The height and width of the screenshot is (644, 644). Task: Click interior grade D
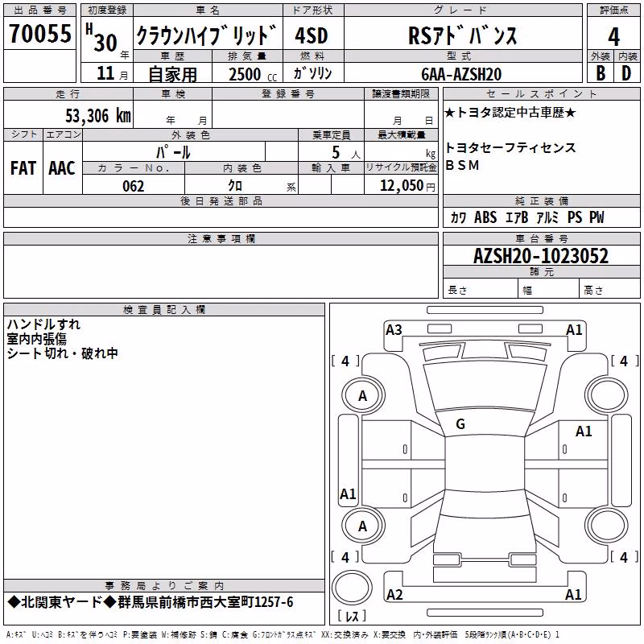626,73
